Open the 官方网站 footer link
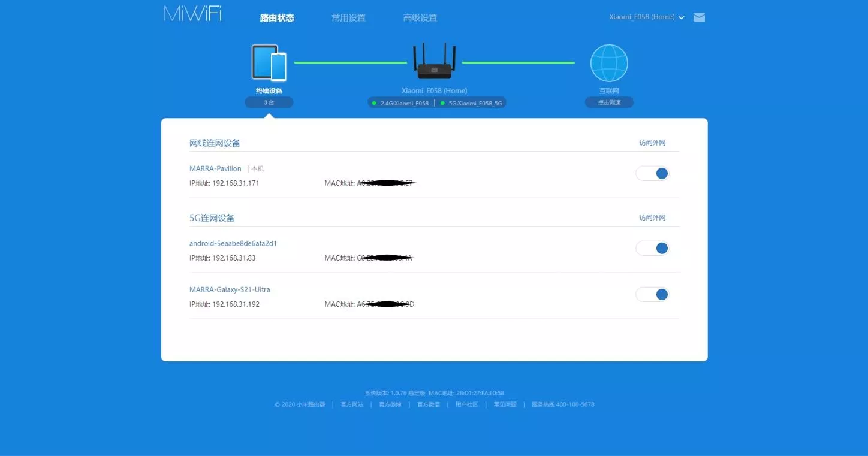868x456 pixels. point(352,404)
